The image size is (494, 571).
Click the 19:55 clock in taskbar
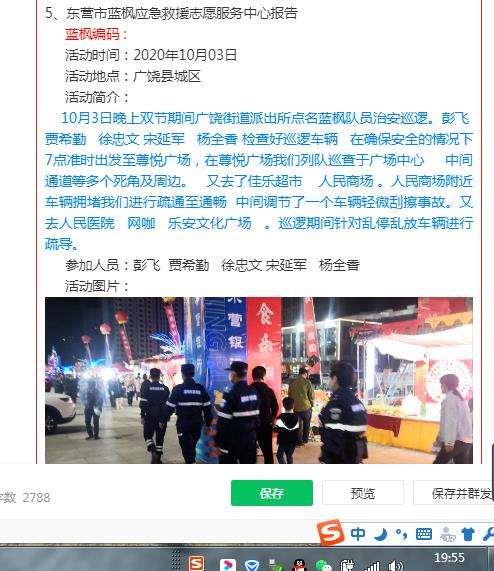click(449, 558)
